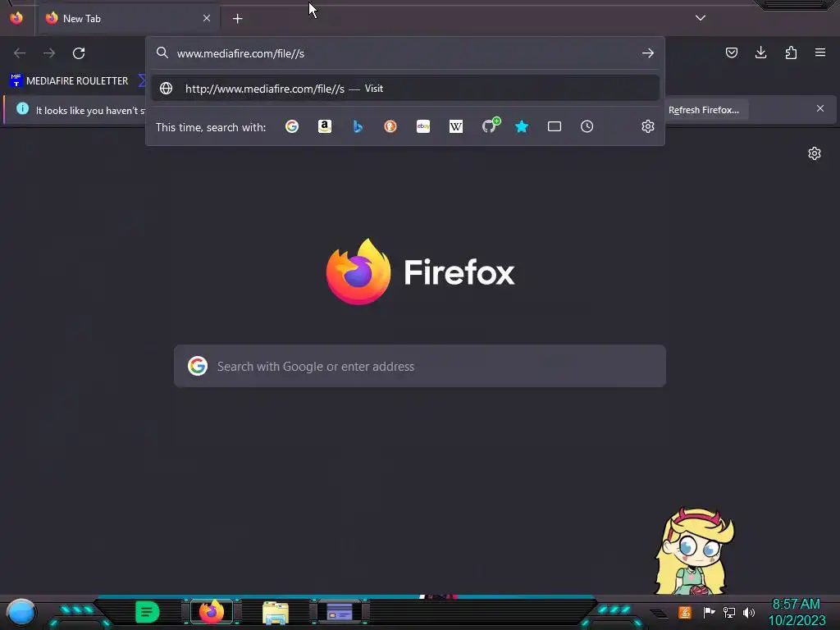Open the Downloads panel
Image resolution: width=840 pixels, height=630 pixels.
pos(760,52)
